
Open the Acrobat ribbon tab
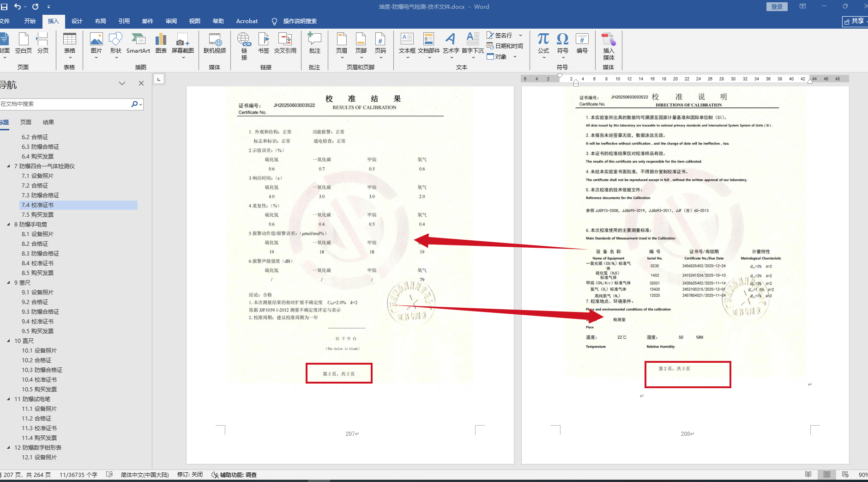pos(247,21)
